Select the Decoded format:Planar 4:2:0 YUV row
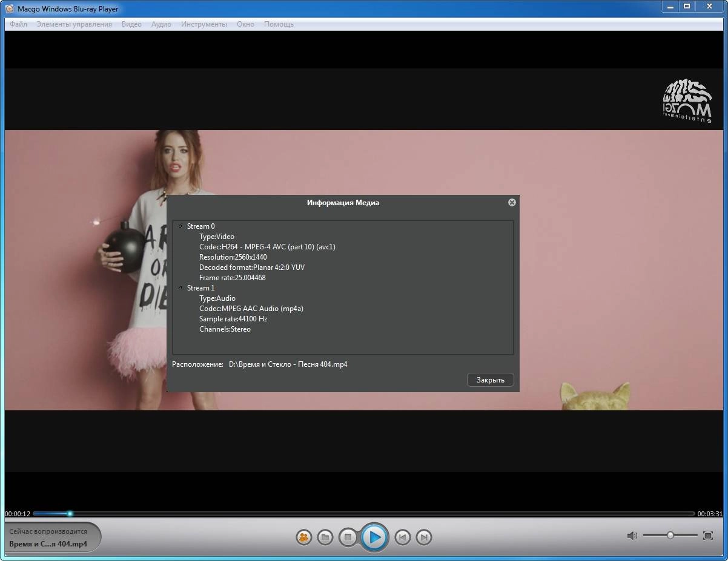 [x=252, y=267]
